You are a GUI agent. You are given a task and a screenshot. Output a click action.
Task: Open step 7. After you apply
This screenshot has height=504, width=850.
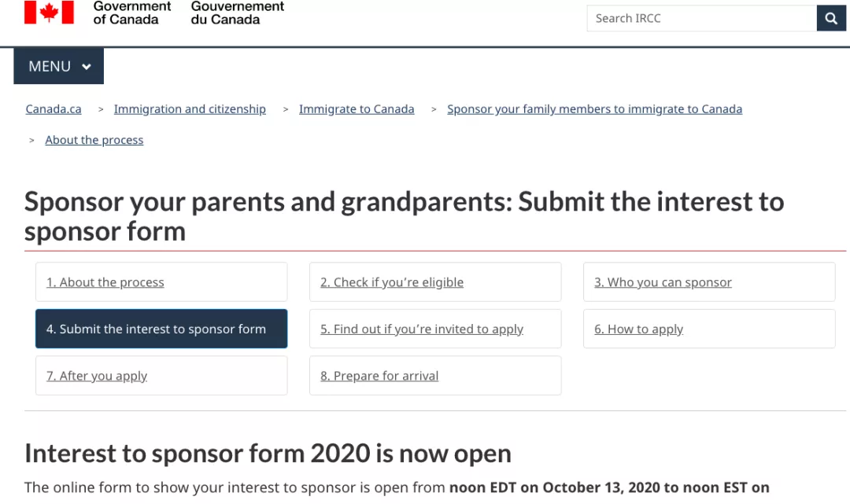click(x=97, y=376)
